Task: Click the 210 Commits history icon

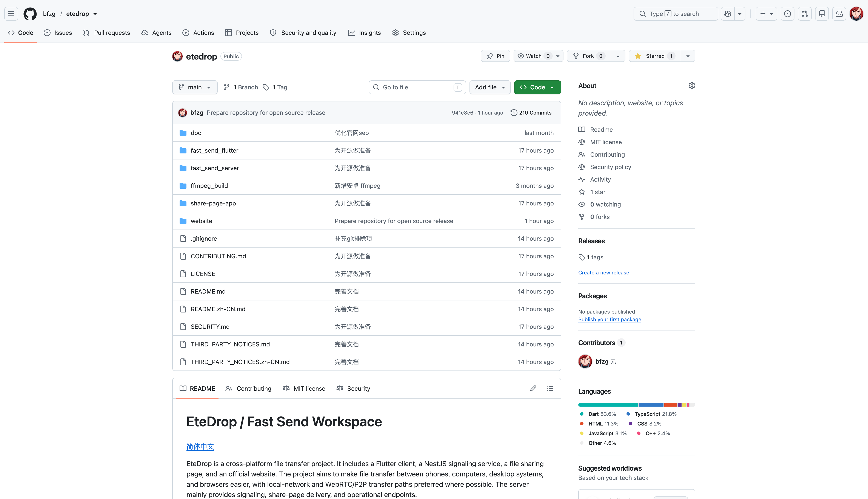Action: (x=514, y=113)
